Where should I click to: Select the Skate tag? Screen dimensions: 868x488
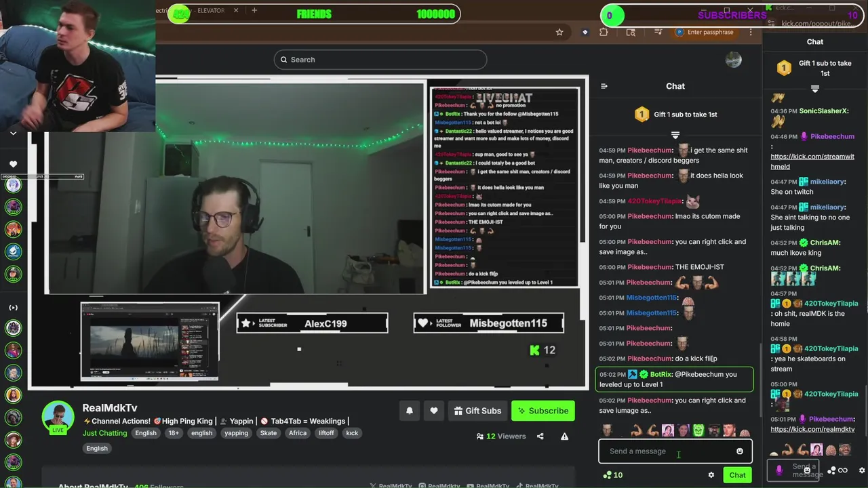(269, 433)
